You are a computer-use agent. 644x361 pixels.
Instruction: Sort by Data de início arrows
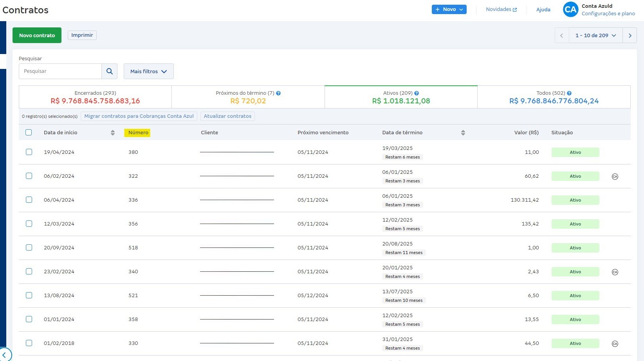113,133
